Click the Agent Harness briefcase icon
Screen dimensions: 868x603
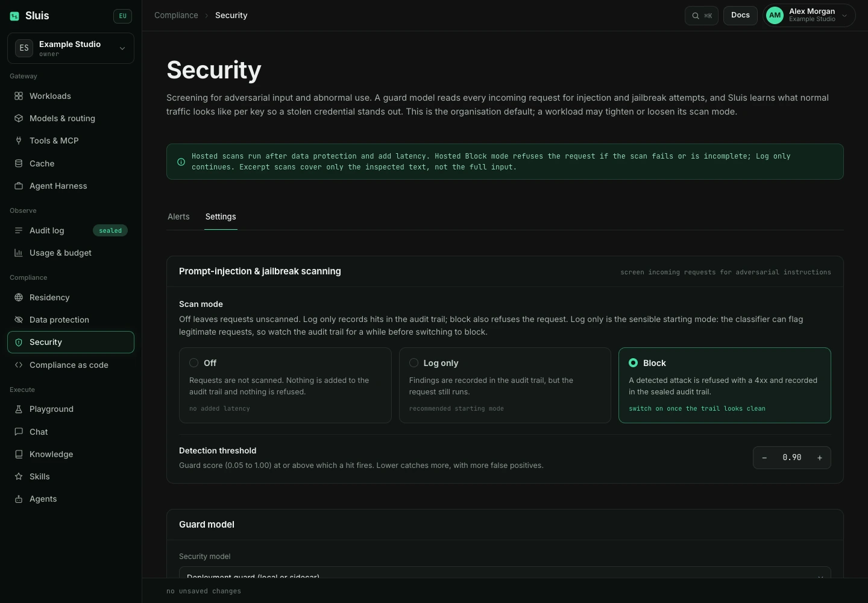tap(19, 186)
